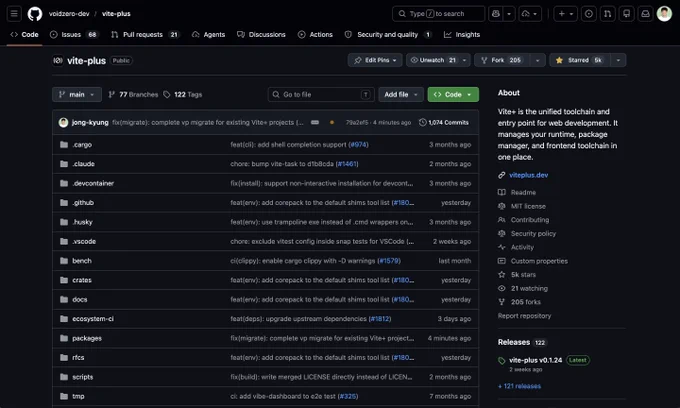The image size is (680, 408).
Task: Open pull request #974 link
Action: tap(358, 145)
